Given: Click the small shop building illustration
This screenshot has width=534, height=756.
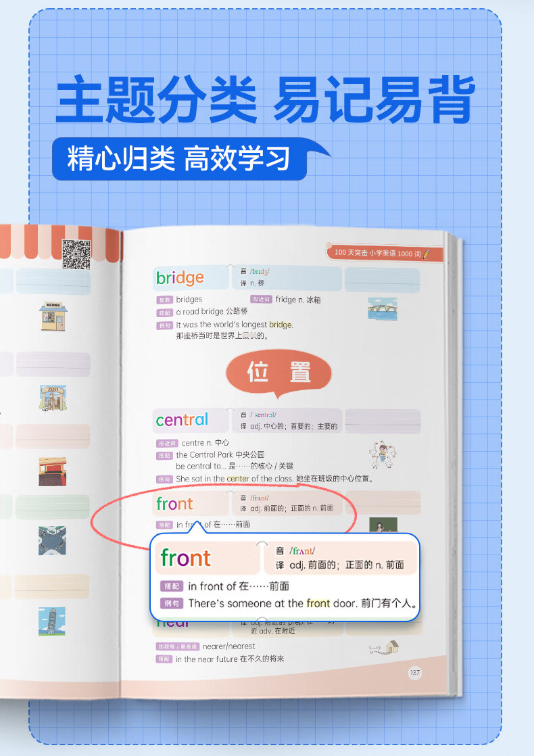Looking at the screenshot, I should [x=53, y=316].
